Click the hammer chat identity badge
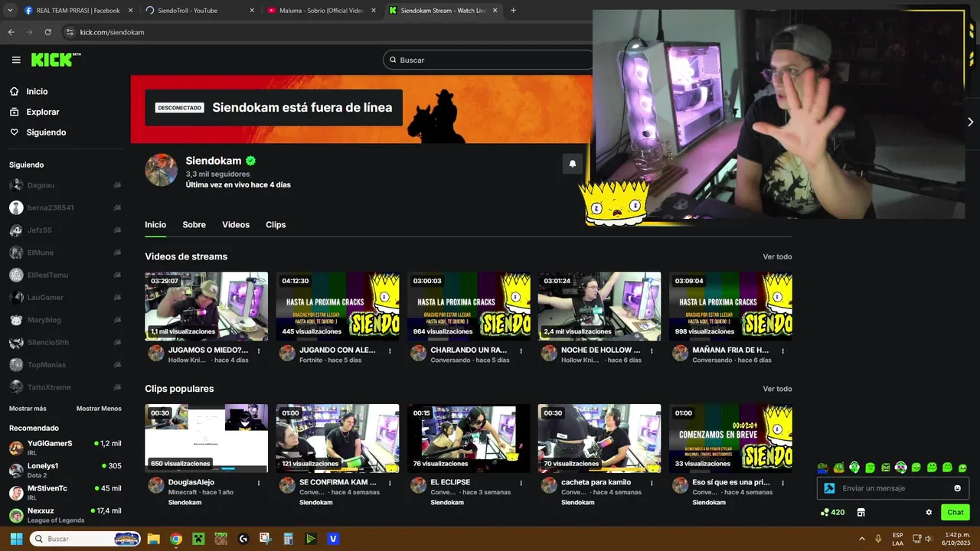This screenshot has height=551, width=980. pos(829,488)
